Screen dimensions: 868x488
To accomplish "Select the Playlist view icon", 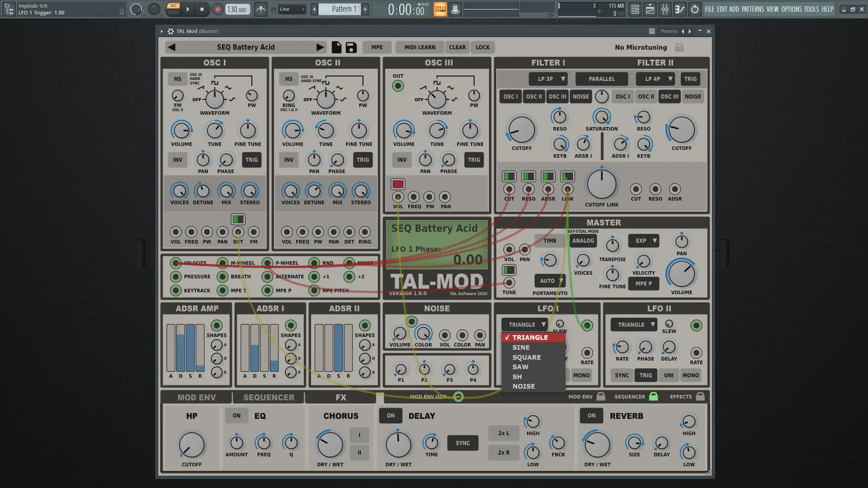I will click(650, 9).
